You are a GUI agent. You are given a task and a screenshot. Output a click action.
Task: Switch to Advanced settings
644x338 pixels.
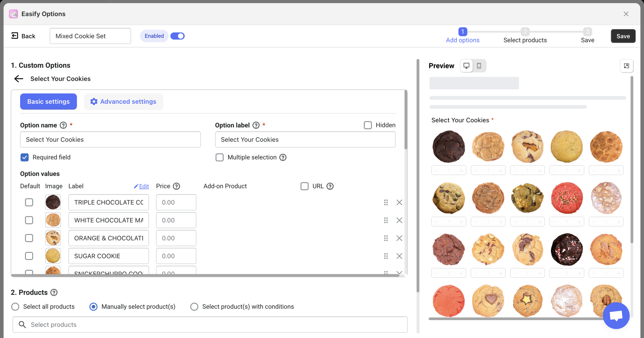pyautogui.click(x=123, y=102)
